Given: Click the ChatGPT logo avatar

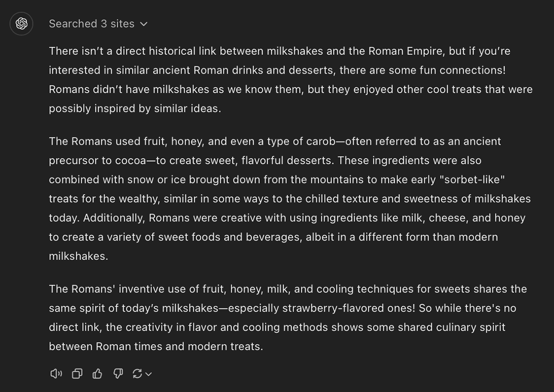Looking at the screenshot, I should tap(22, 24).
